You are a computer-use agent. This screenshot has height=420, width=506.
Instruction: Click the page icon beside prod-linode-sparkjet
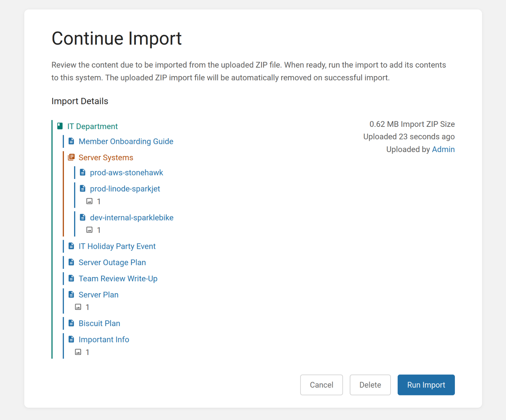(x=82, y=188)
